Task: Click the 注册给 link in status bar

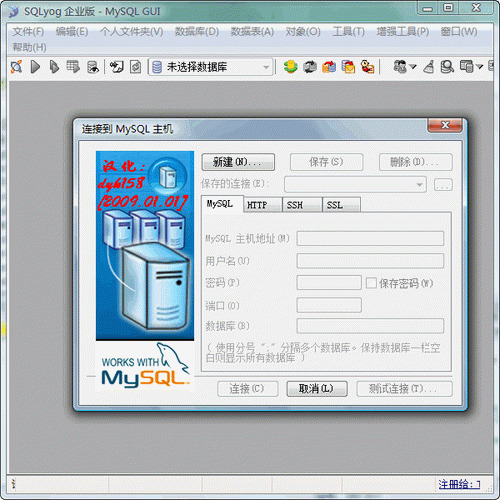Action: pos(459,484)
